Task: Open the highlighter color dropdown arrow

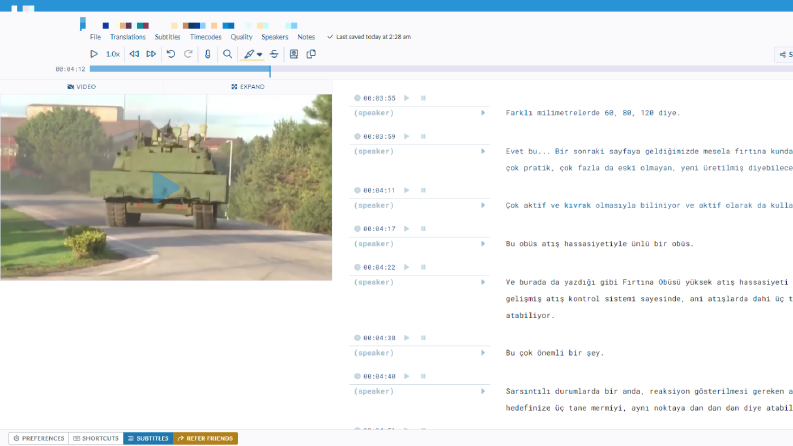Action: click(x=259, y=55)
